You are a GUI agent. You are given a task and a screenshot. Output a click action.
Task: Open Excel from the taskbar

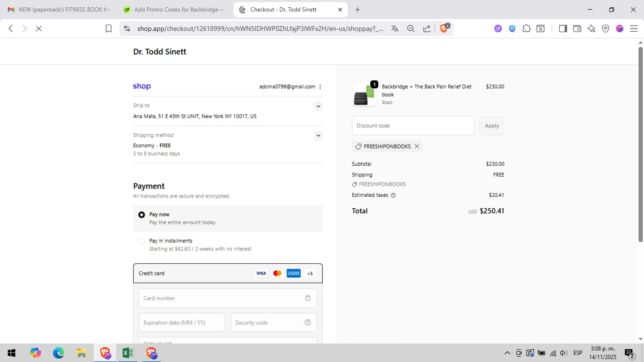pos(128,353)
